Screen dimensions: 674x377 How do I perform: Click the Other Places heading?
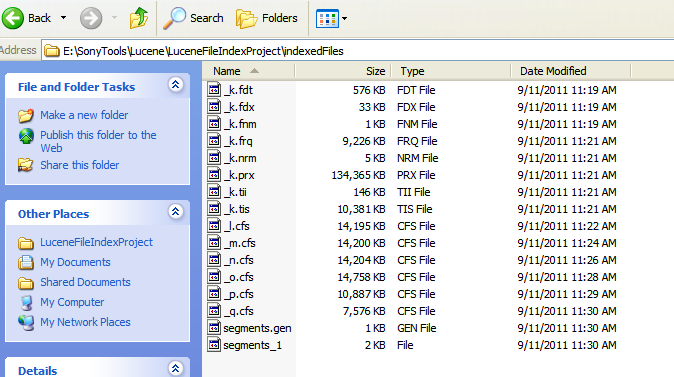click(53, 214)
